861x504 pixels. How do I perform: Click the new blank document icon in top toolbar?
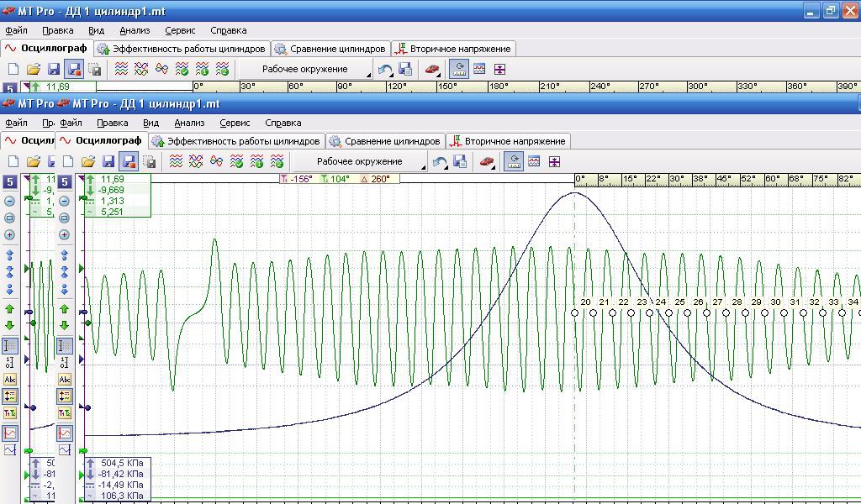point(13,70)
